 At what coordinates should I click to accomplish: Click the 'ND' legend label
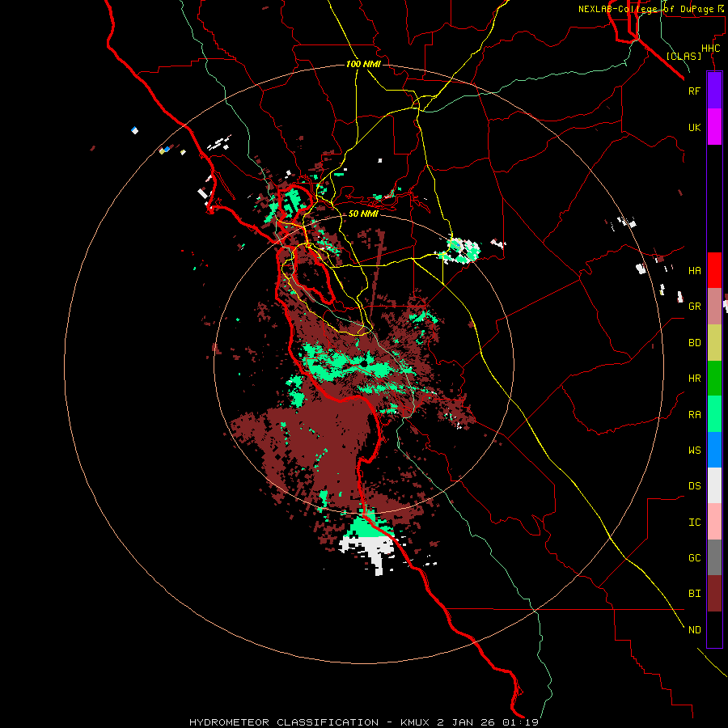pos(694,630)
